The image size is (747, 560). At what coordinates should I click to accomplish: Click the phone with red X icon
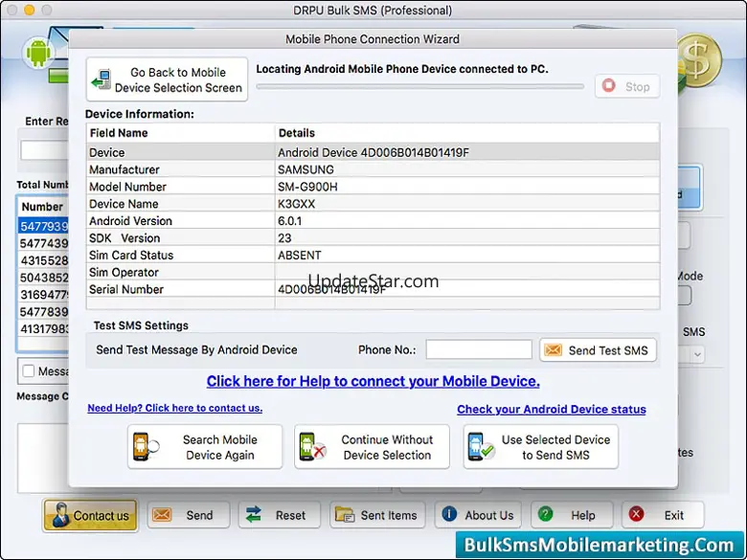coord(312,447)
